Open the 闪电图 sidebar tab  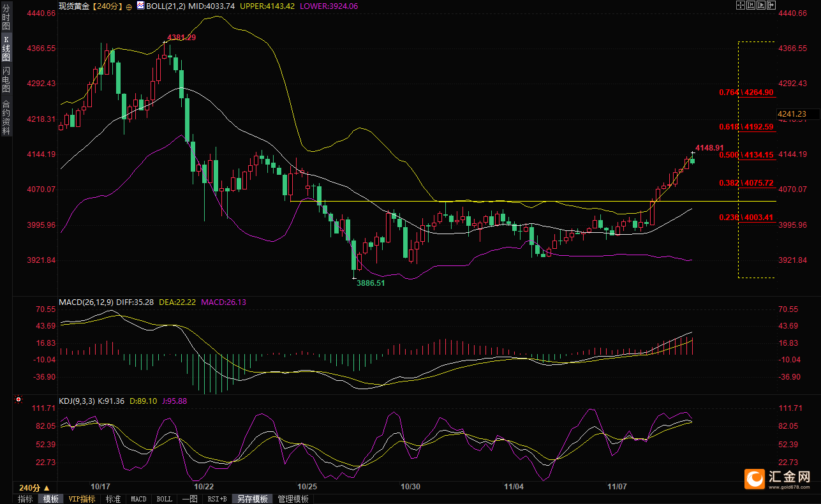(6, 80)
